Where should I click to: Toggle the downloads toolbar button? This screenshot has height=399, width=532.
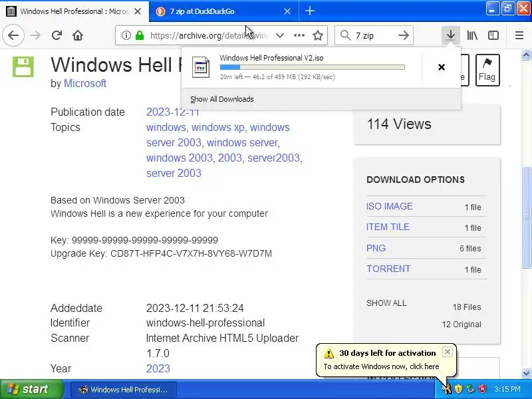pos(451,35)
